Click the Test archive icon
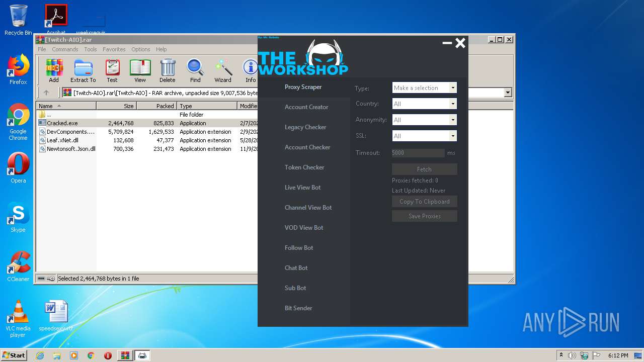Image resolution: width=644 pixels, height=362 pixels. pyautogui.click(x=112, y=71)
